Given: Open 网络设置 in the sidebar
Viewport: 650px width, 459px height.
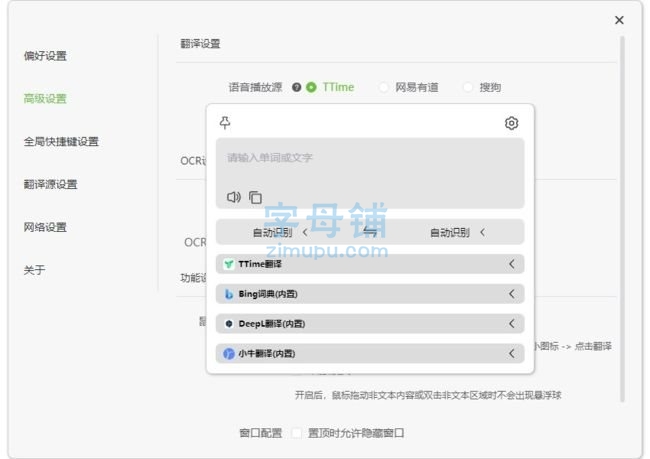Looking at the screenshot, I should pyautogui.click(x=45, y=227).
